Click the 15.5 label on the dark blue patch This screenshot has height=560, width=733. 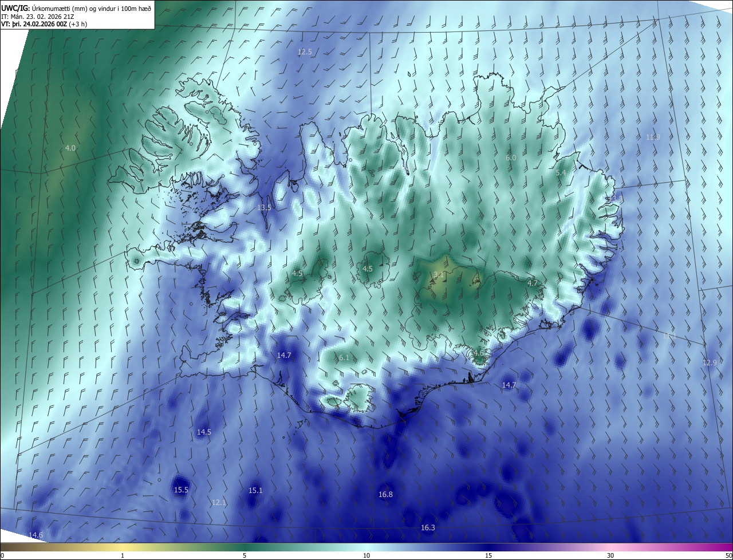pos(181,490)
